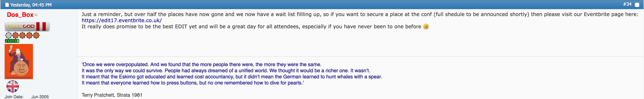644x99 pixels.
Task: Click the UK flag icon
Action: point(12,86)
